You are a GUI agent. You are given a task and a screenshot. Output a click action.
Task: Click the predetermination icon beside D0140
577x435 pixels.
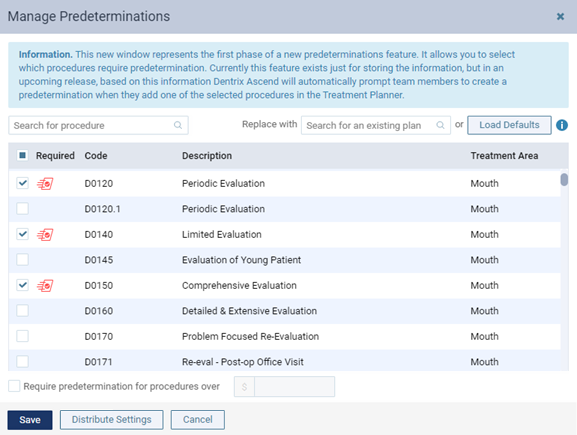(45, 234)
